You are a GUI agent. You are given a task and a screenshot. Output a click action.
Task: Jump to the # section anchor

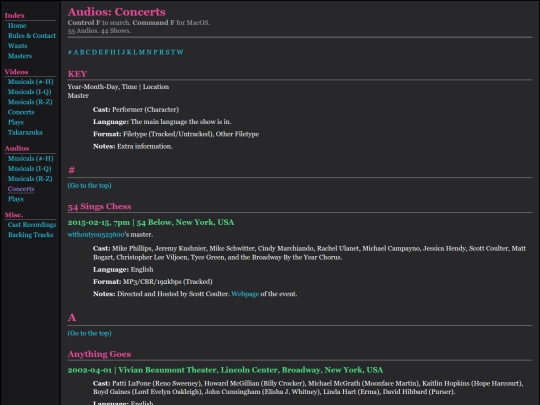[70, 52]
